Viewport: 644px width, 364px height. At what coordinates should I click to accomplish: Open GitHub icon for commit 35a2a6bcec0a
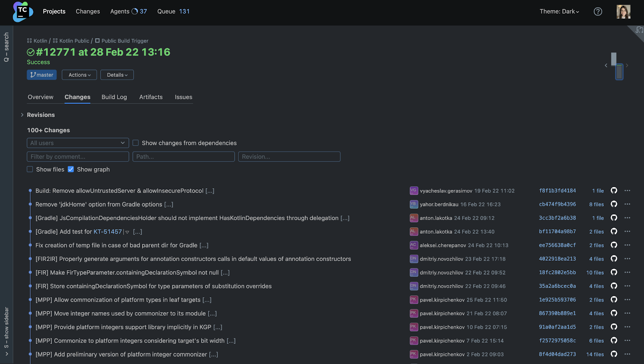tap(614, 286)
